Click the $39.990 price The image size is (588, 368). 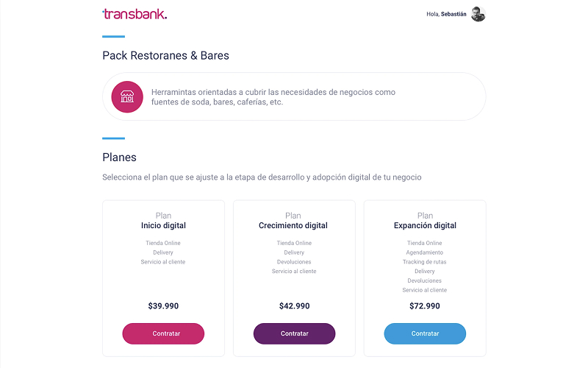coord(163,306)
